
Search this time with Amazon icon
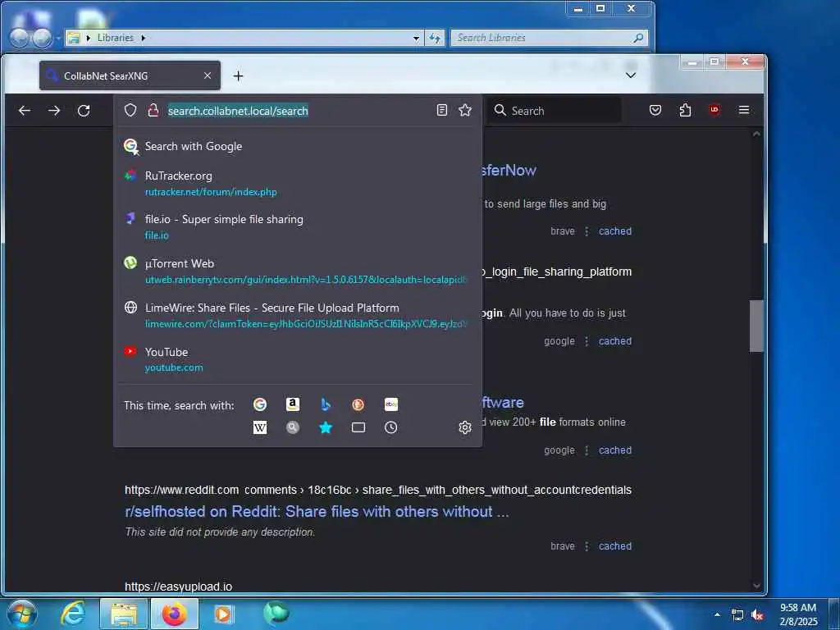[293, 404]
